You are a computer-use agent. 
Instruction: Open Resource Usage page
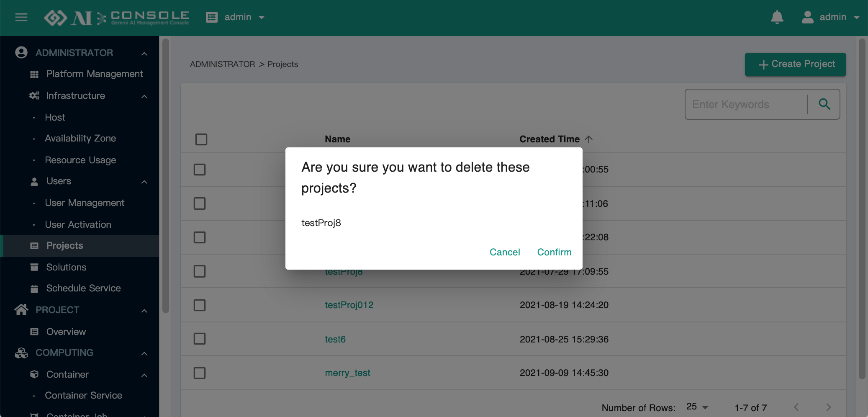point(80,160)
